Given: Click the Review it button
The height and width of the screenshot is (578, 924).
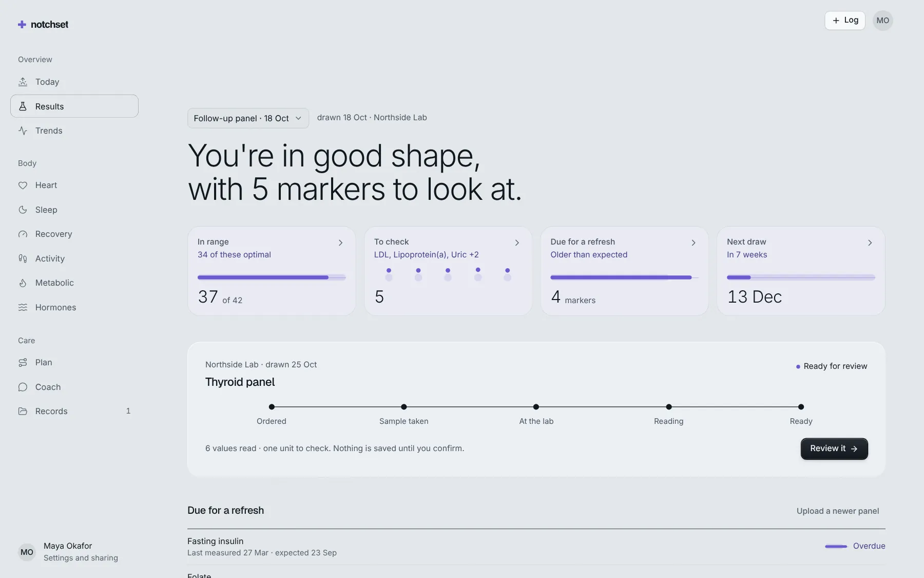Looking at the screenshot, I should (834, 449).
